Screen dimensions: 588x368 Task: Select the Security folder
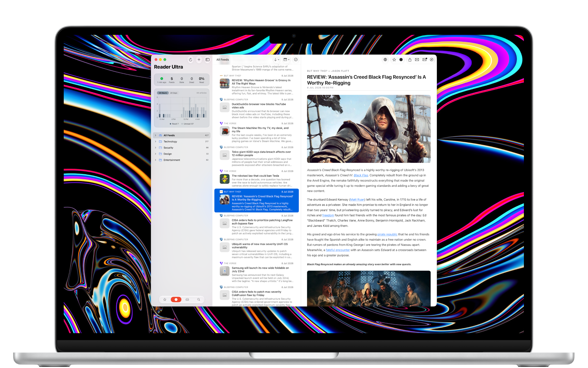182,148
